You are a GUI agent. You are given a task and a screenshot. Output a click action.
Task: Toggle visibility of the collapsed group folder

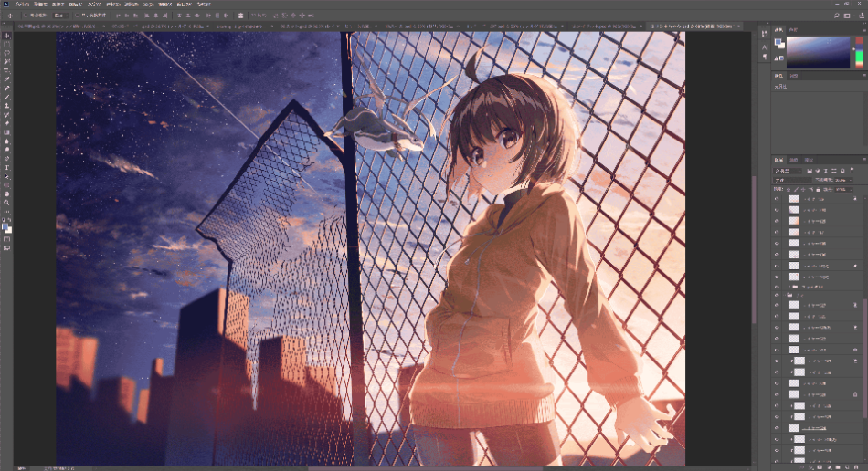coord(777,287)
